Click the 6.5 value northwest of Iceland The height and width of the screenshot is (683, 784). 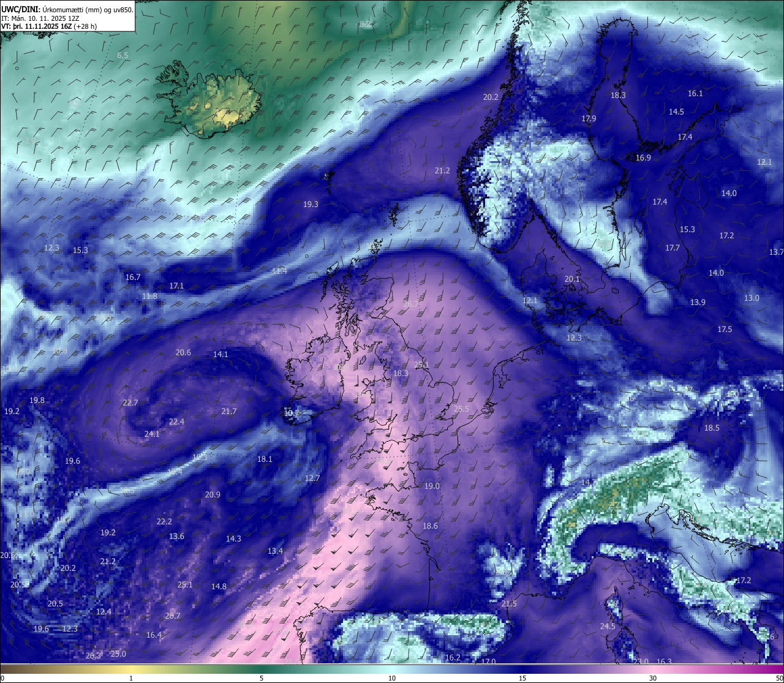[x=123, y=56]
